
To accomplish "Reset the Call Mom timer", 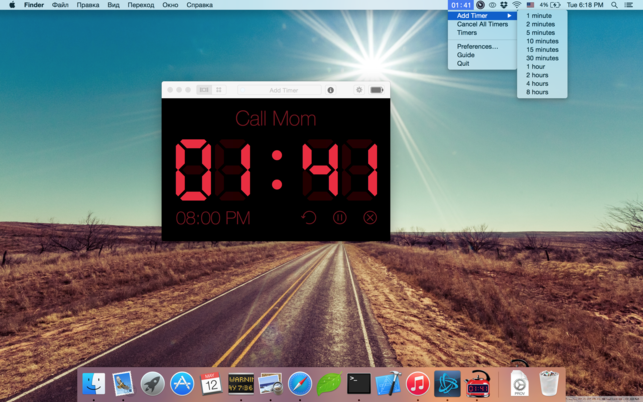I will coord(309,217).
